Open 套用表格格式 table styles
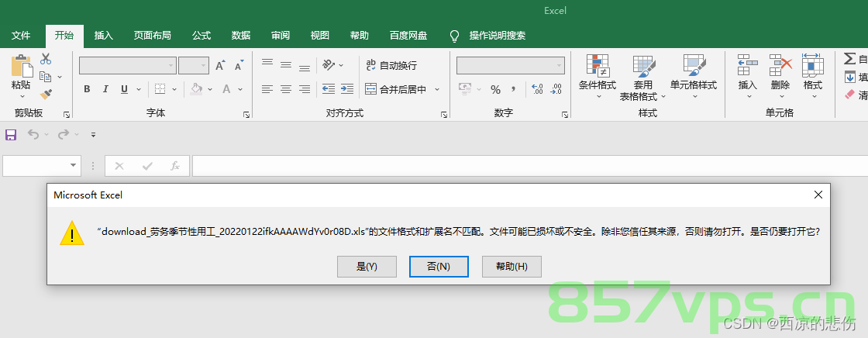 point(642,78)
